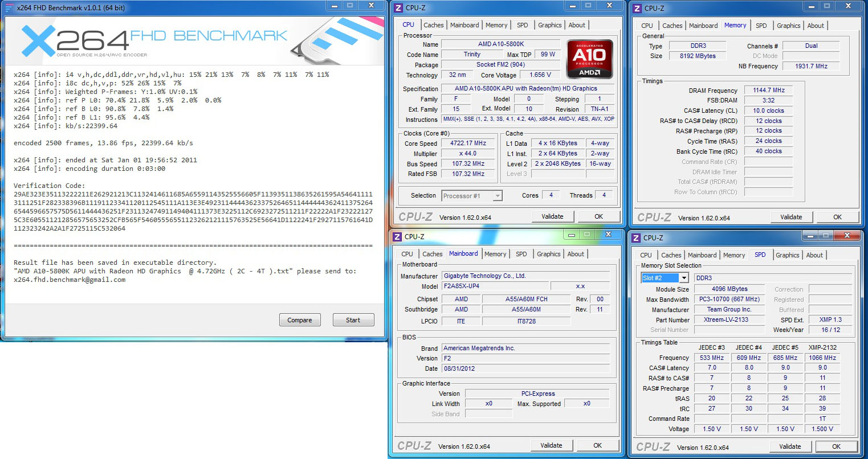Click the motherboard Model value F2A85X-UP4
Screen dimensions: 868x459
click(x=495, y=286)
